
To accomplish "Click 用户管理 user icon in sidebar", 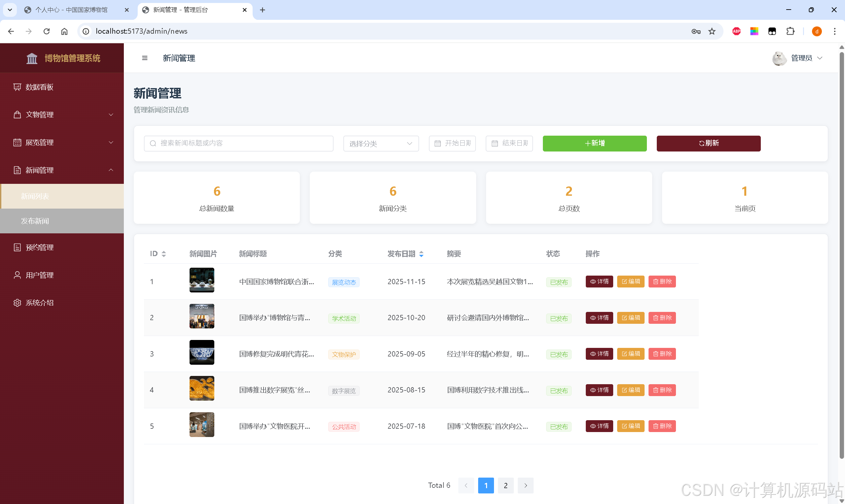I will click(x=17, y=275).
